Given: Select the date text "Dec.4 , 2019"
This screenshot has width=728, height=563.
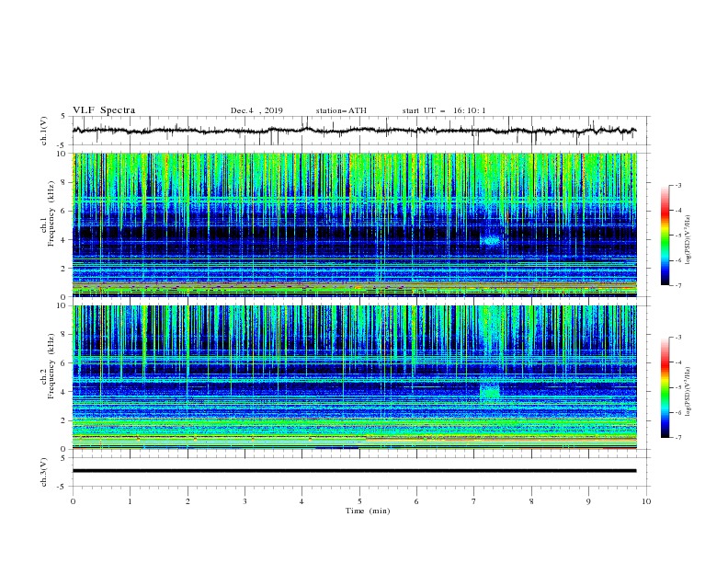Looking at the screenshot, I should point(256,110).
